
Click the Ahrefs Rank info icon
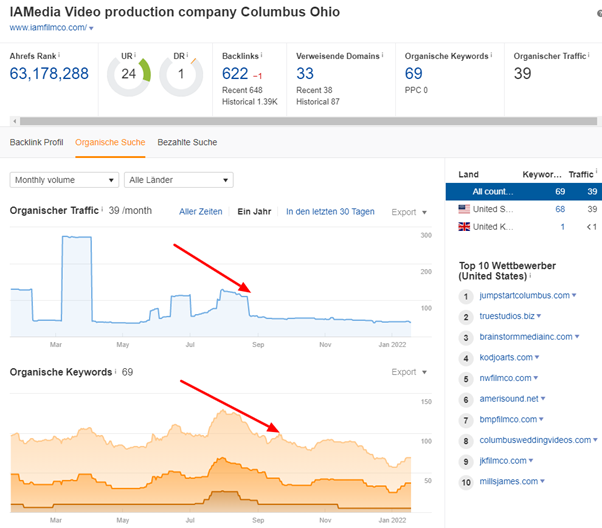[59, 55]
